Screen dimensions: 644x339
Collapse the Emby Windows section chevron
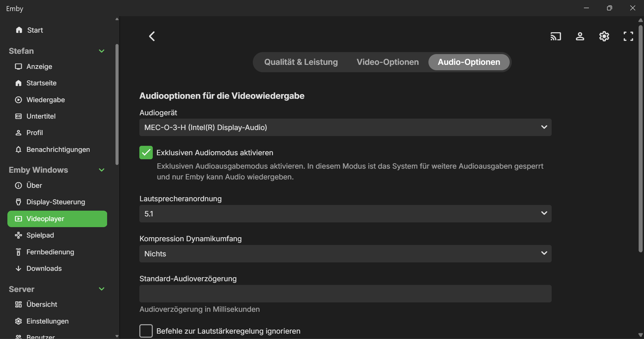click(x=101, y=170)
